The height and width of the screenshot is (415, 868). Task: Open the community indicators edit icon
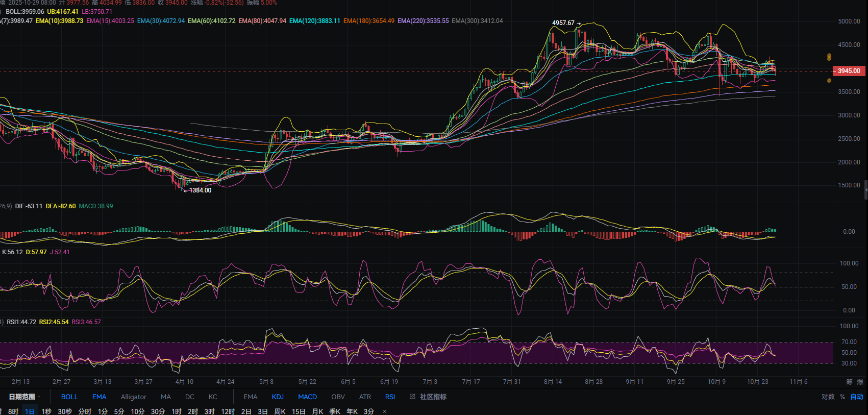pos(412,397)
